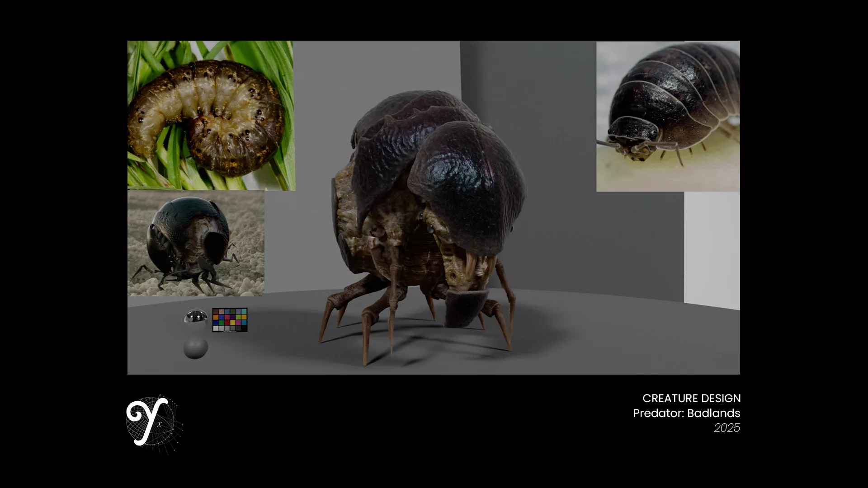Image resolution: width=868 pixels, height=488 pixels.
Task: Click the CREATURE DESIGN title text
Action: coord(691,399)
